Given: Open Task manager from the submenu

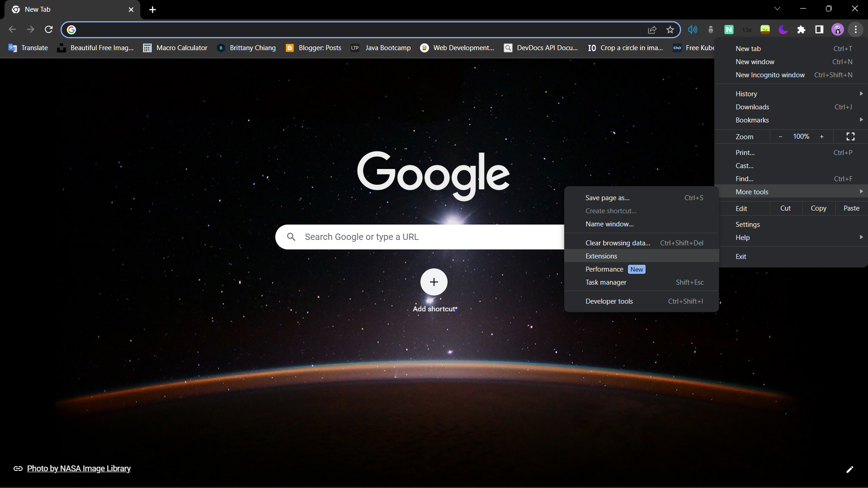Looking at the screenshot, I should (642, 282).
